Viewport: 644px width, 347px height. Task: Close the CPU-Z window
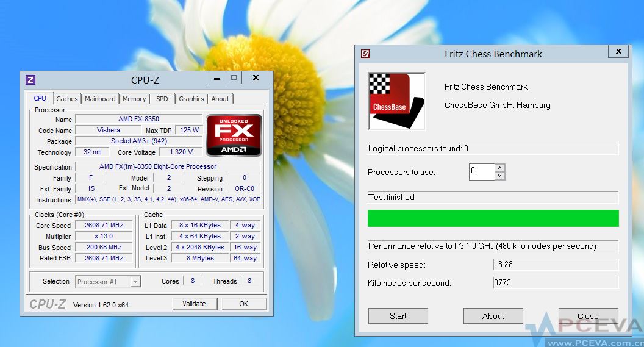(256, 78)
